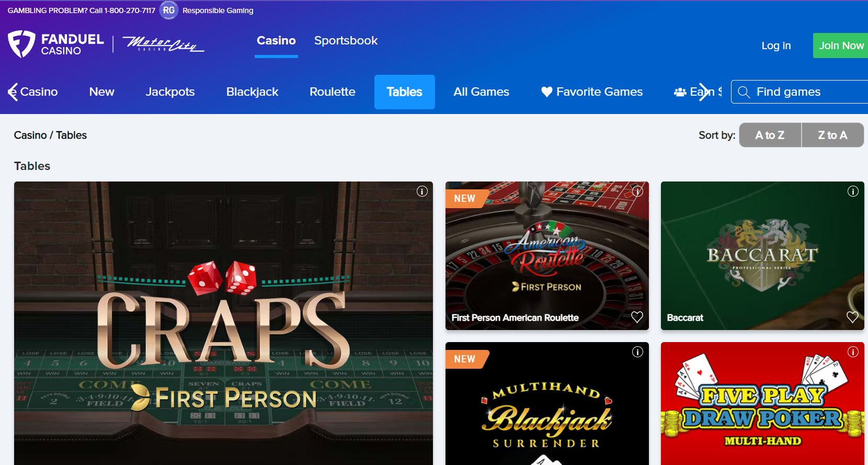Click the 'Tables' section heading
The image size is (868, 465).
(32, 166)
